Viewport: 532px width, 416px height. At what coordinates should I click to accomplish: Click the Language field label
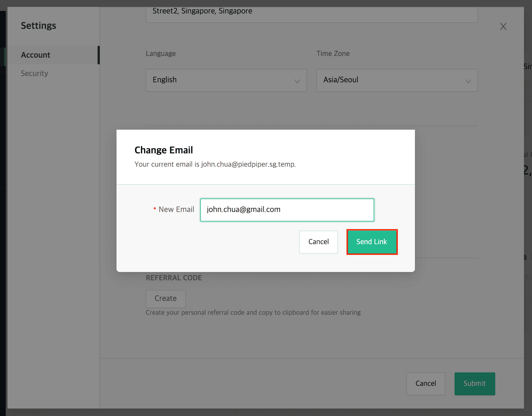(161, 54)
